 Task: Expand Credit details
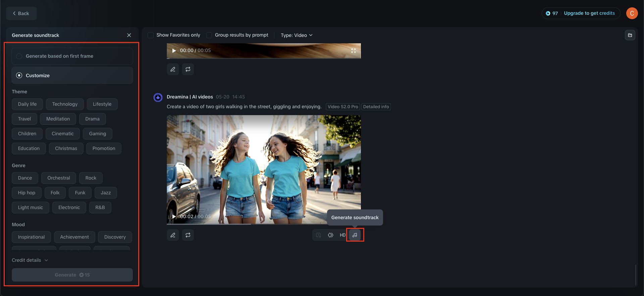point(30,260)
